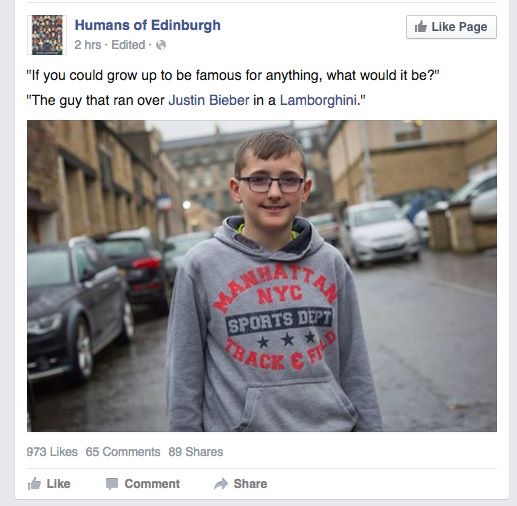The image size is (517, 506).
Task: View the 89 Shares list
Action: pyautogui.click(x=196, y=452)
